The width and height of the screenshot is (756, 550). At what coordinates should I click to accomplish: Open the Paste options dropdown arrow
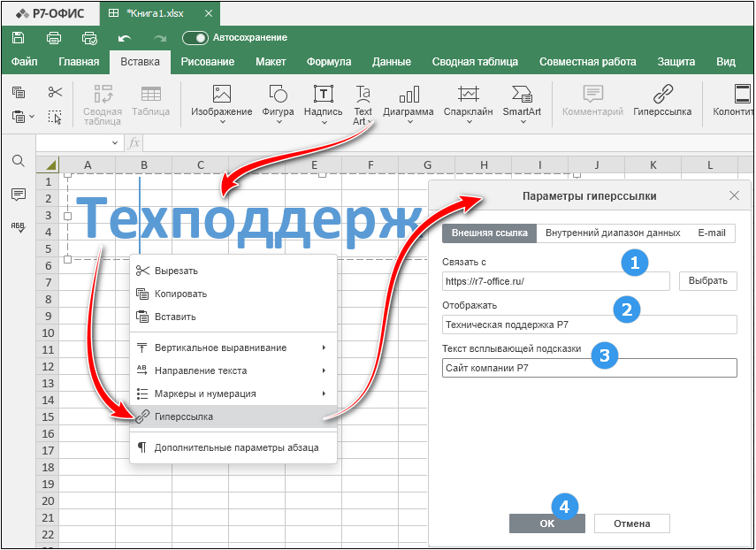pyautogui.click(x=32, y=117)
